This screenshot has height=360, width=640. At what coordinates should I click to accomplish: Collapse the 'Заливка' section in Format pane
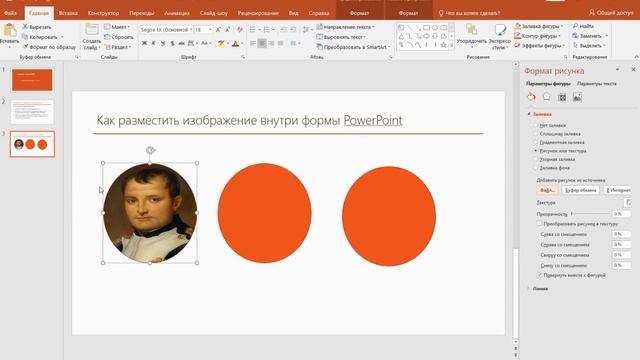[529, 114]
